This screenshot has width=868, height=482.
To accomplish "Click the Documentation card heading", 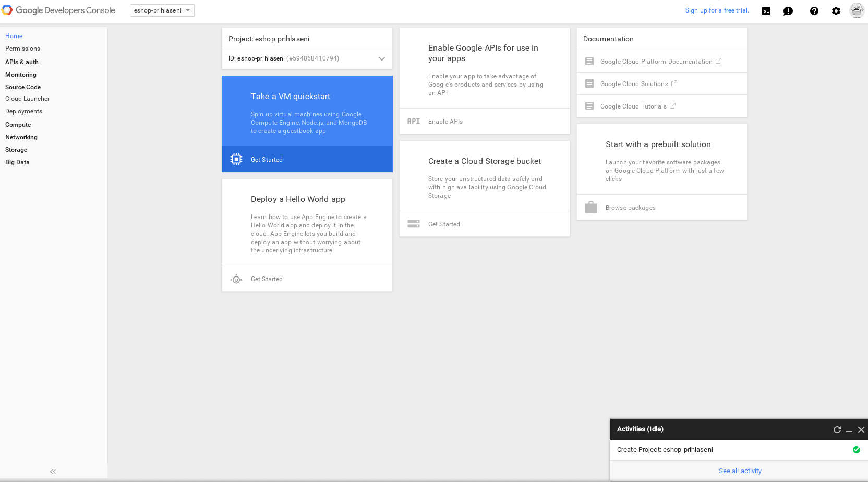I will click(608, 39).
